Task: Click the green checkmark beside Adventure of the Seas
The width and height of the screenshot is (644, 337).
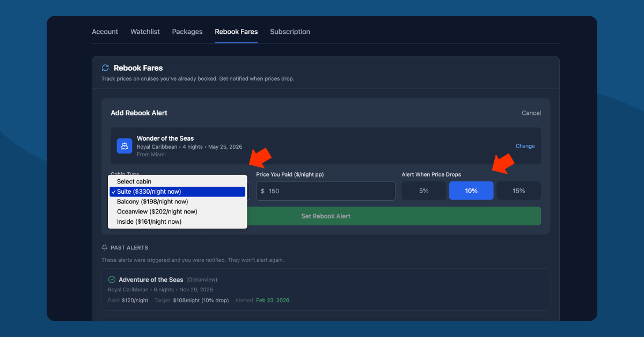Action: [112, 279]
